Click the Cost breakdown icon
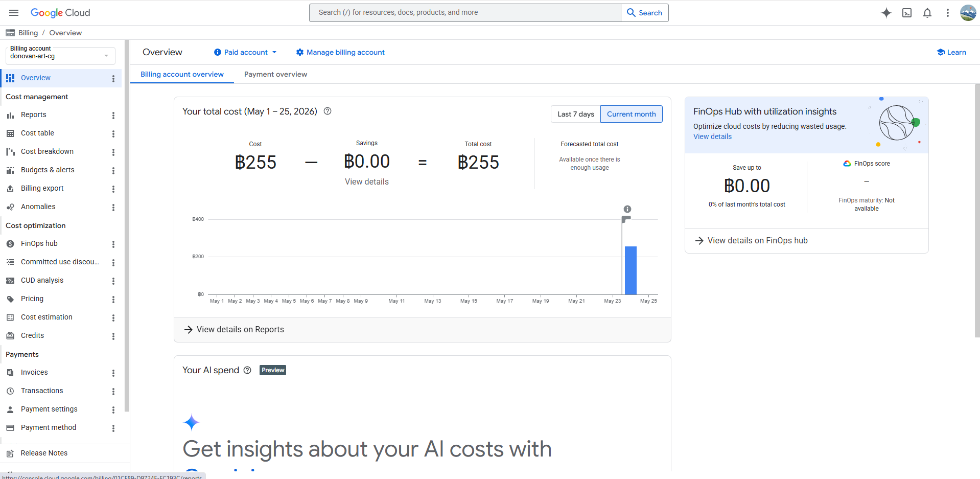Screen dimensions: 980x479 (10, 152)
